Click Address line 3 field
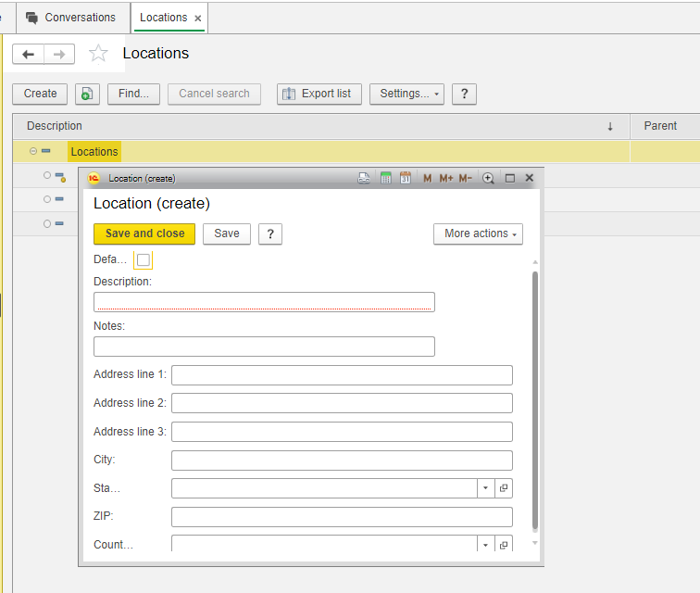This screenshot has width=700, height=593. 342,432
